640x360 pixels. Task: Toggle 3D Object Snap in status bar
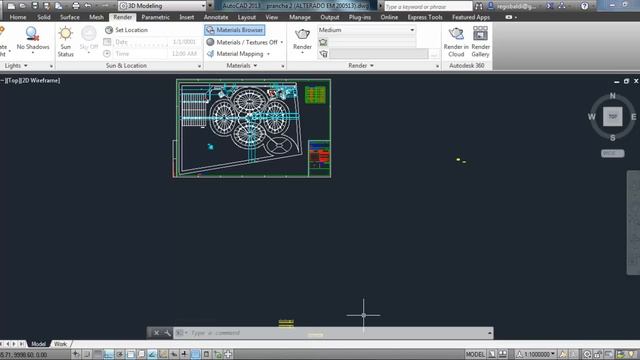point(141,354)
